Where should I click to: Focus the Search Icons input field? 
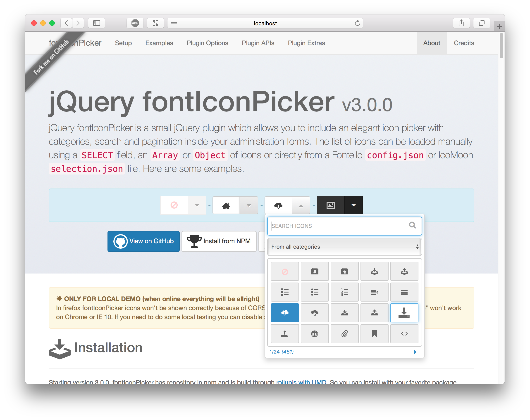click(337, 226)
